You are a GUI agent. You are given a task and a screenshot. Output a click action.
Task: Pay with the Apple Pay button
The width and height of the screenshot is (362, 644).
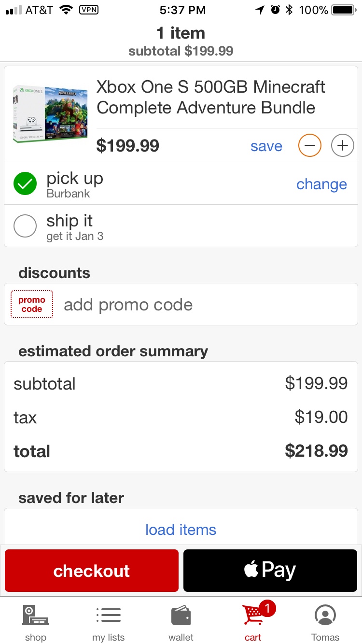pos(270,571)
